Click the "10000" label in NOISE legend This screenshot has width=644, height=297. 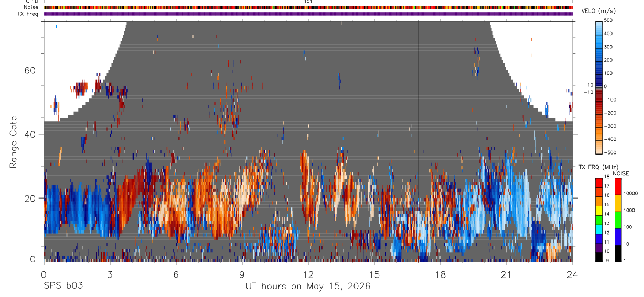coord(631,193)
